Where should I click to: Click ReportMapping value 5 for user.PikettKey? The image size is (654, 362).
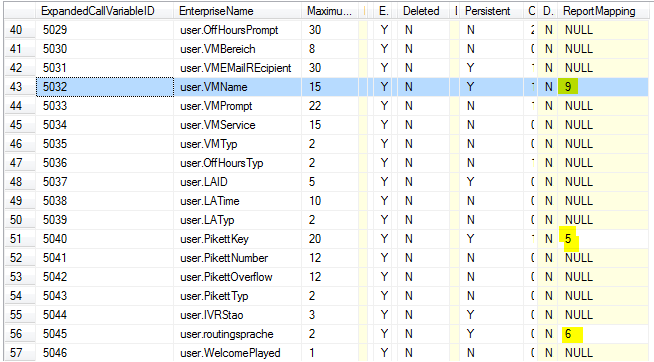point(603,239)
